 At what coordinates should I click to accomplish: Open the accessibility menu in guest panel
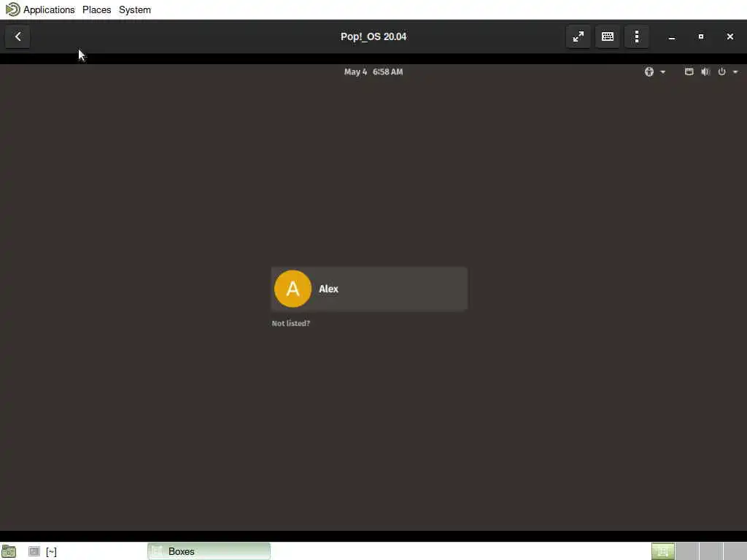click(x=649, y=72)
